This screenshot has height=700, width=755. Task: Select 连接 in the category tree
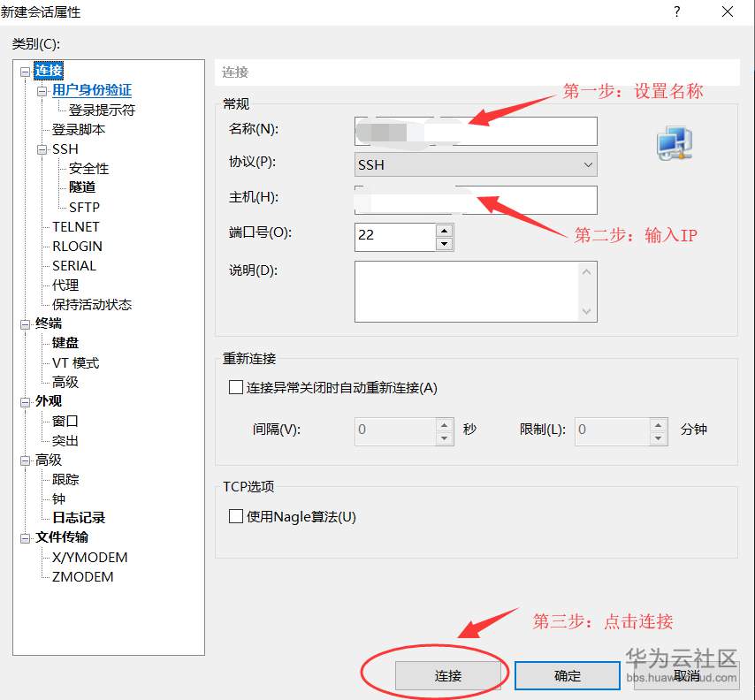coord(49,71)
